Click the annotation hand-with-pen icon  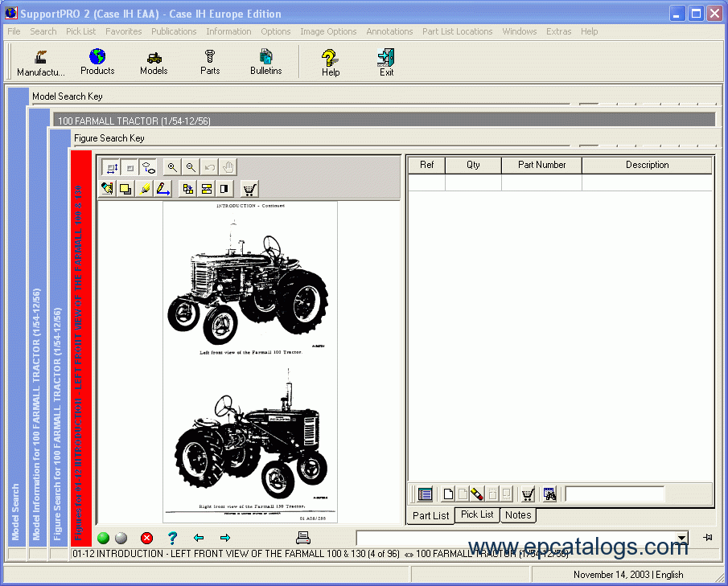pyautogui.click(x=107, y=189)
